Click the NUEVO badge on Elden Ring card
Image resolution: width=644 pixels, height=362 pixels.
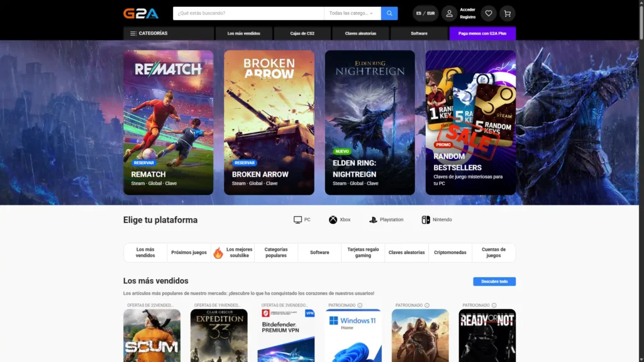(341, 151)
